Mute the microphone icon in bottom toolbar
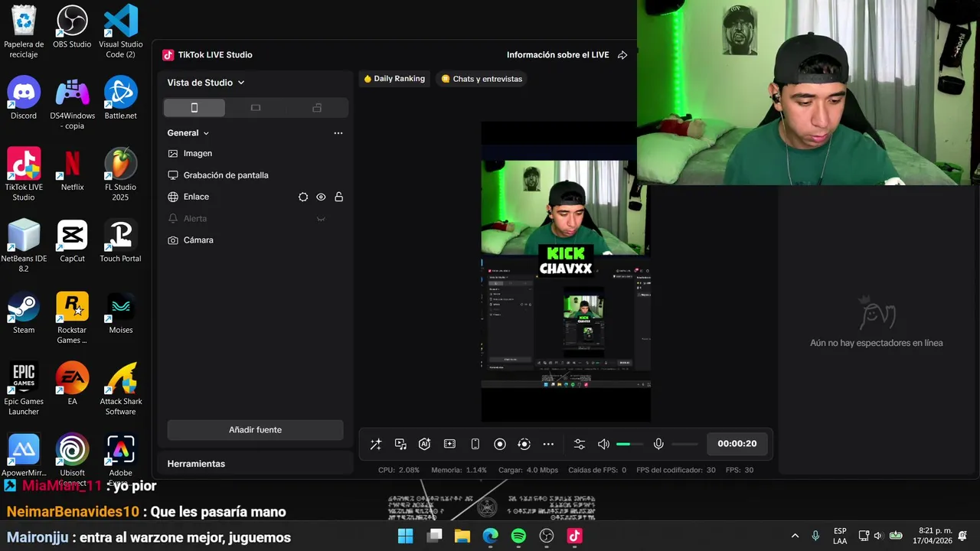Screen dimensions: 980x551 pos(658,444)
